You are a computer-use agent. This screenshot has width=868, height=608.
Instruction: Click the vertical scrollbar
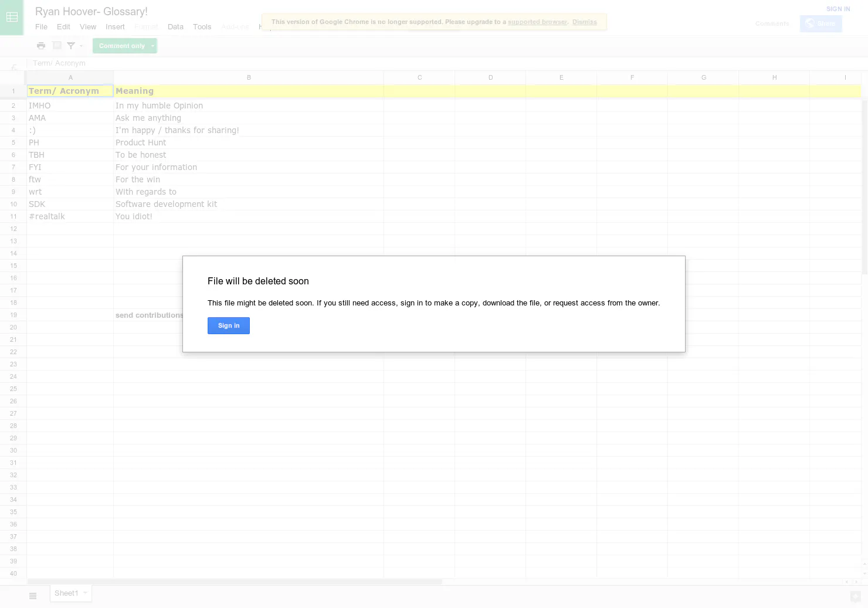(x=864, y=186)
